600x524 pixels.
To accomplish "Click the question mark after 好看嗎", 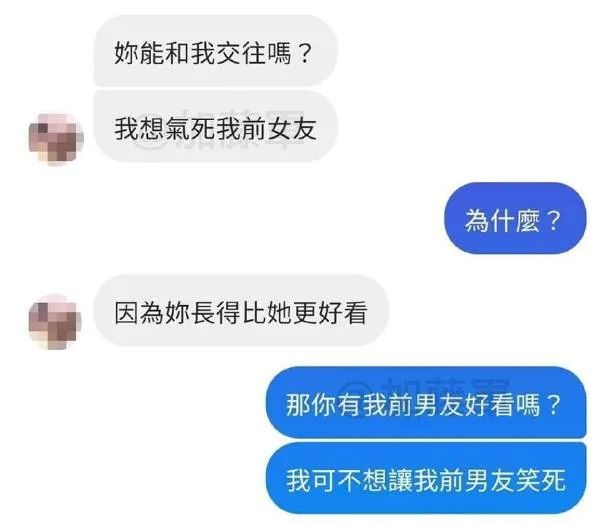I will [x=554, y=404].
